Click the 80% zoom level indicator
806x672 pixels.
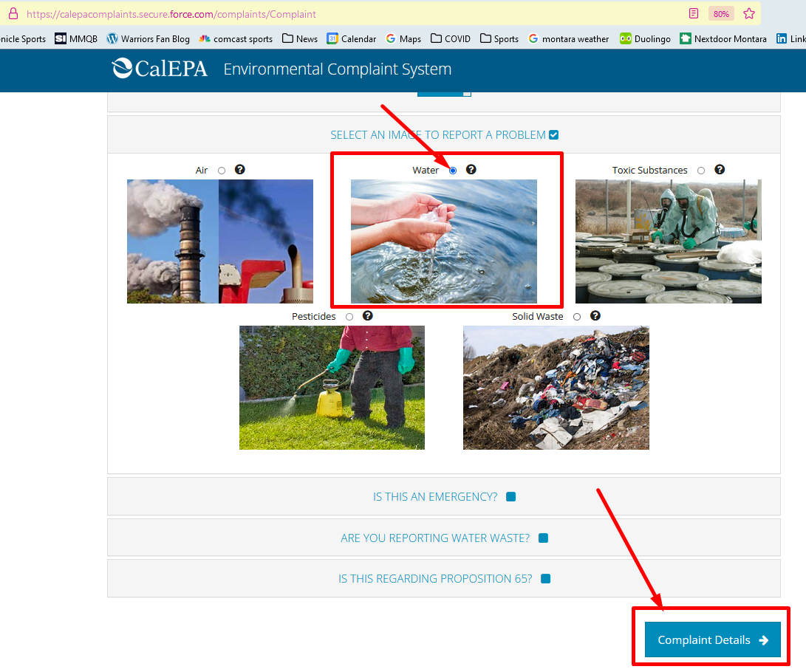pyautogui.click(x=721, y=14)
